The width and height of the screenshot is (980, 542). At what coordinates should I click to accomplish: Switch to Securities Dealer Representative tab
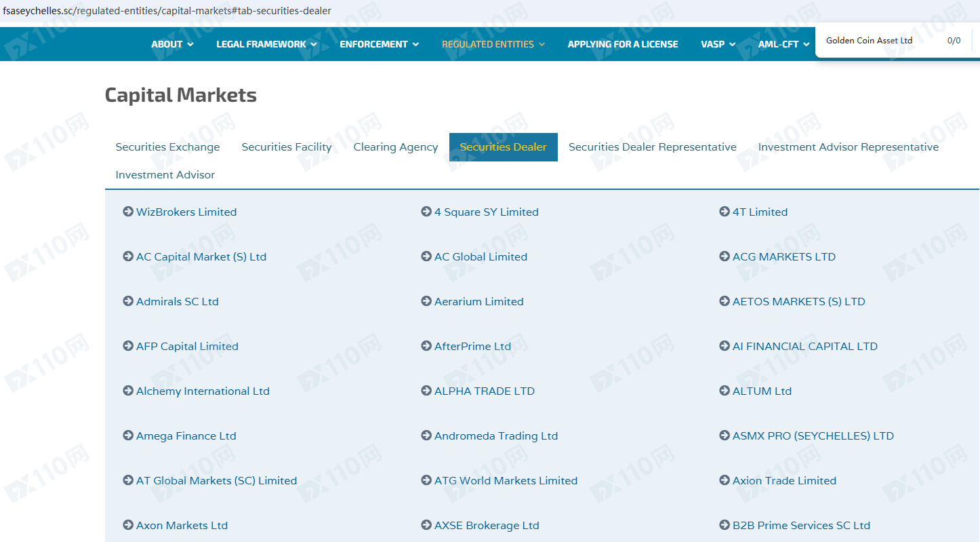point(653,147)
